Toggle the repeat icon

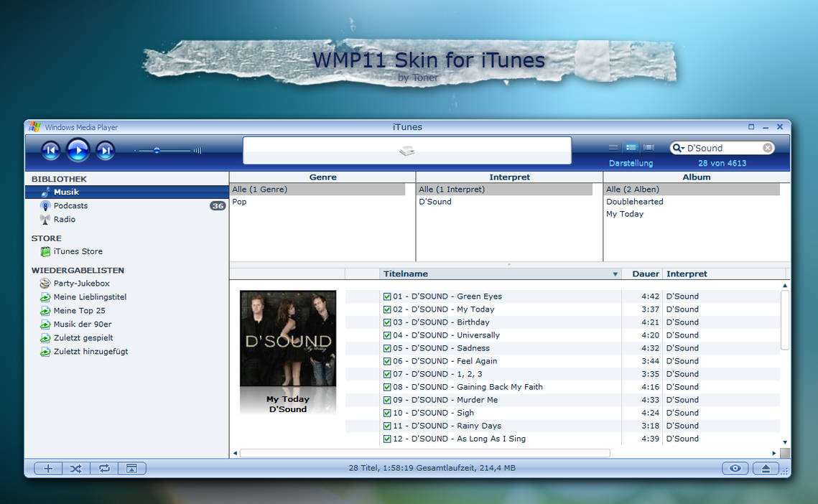(103, 468)
